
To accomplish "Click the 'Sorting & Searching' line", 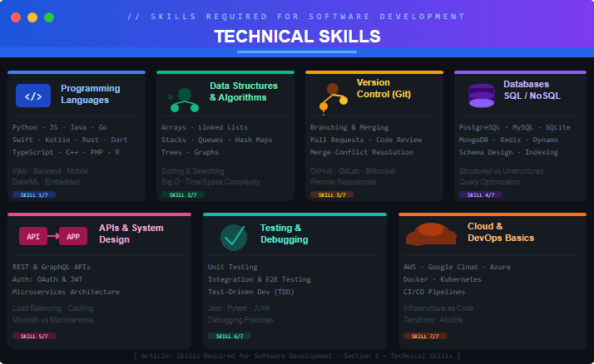I will coord(193,171).
